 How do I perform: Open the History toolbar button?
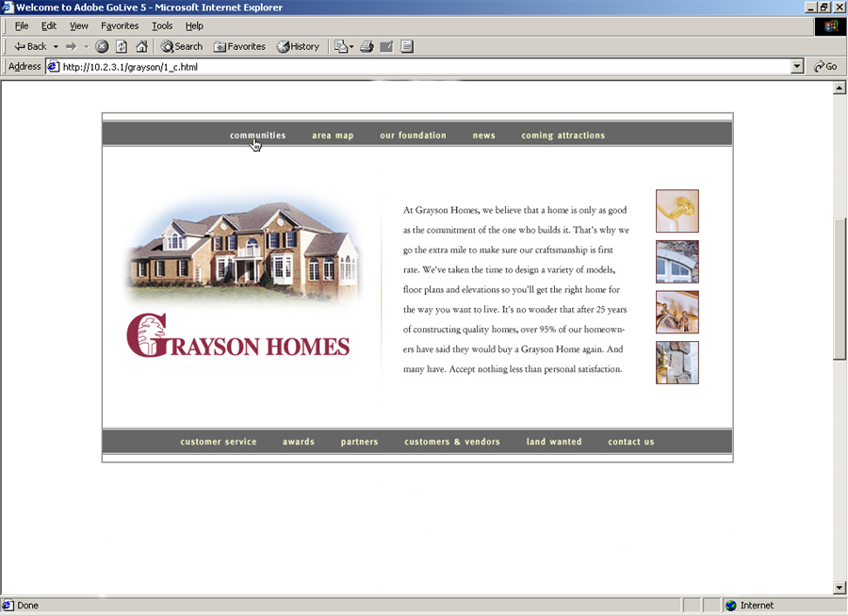click(298, 46)
